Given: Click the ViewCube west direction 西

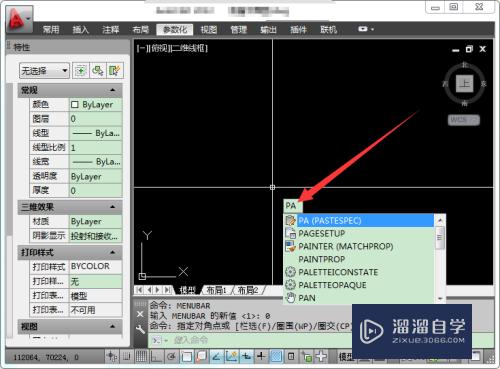Looking at the screenshot, I should click(x=445, y=84).
